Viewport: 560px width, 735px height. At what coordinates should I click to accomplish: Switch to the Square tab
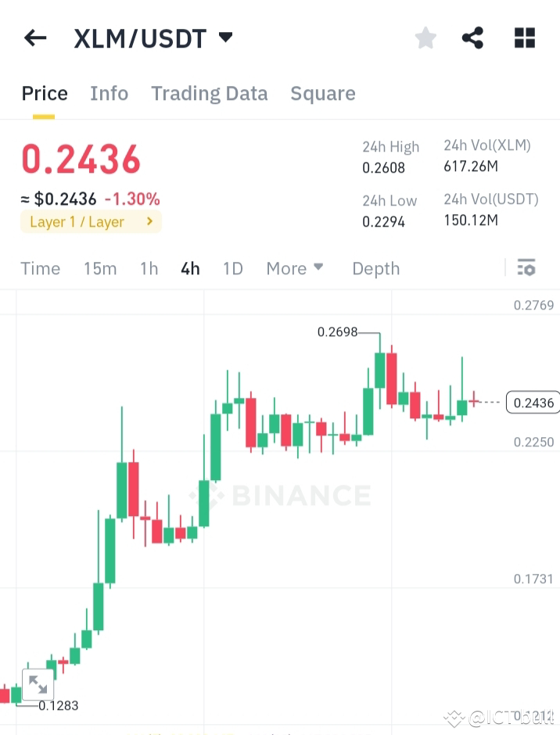tap(322, 93)
